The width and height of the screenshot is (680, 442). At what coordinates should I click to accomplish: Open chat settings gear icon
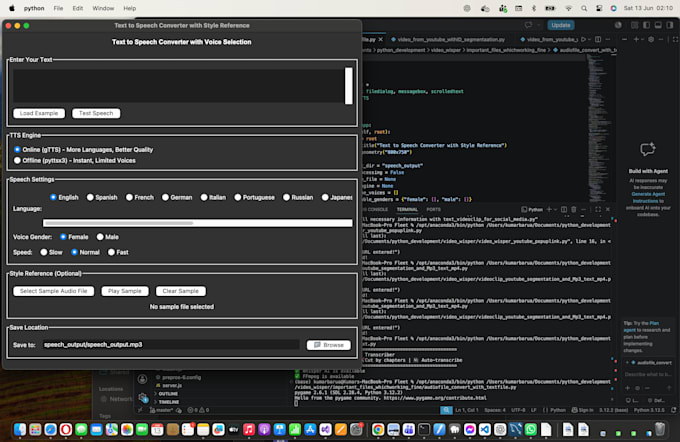point(651,39)
